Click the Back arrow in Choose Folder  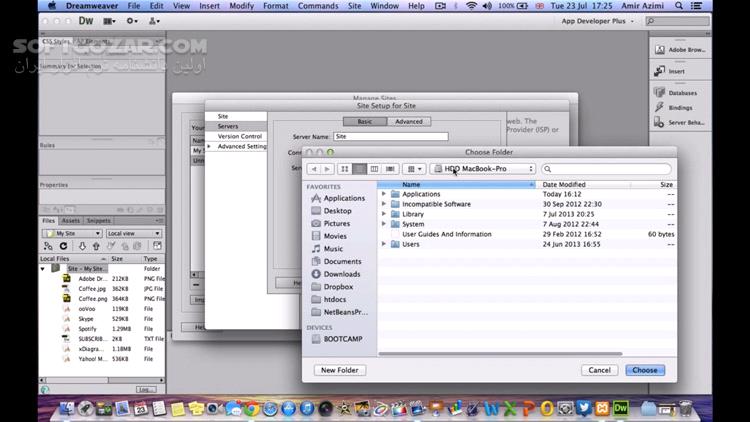[x=314, y=169]
